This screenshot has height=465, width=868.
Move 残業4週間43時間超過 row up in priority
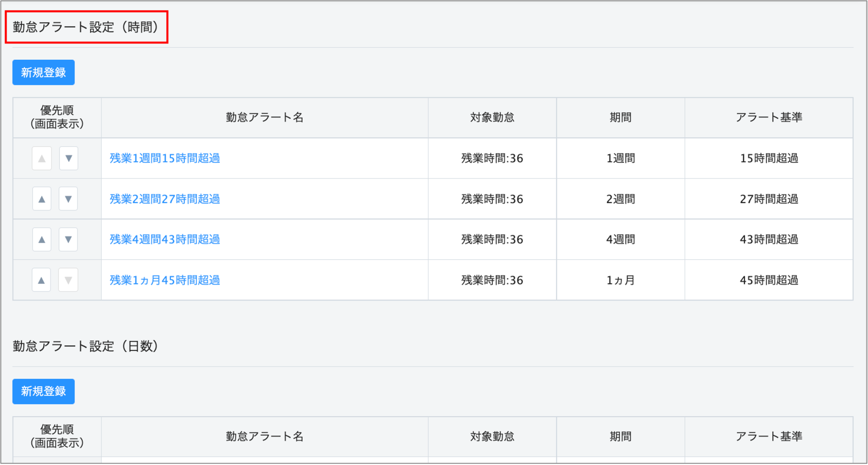[x=42, y=240]
